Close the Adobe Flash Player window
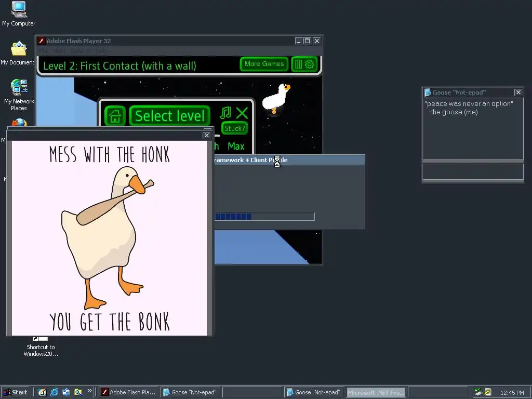This screenshot has width=532, height=399. (x=316, y=41)
